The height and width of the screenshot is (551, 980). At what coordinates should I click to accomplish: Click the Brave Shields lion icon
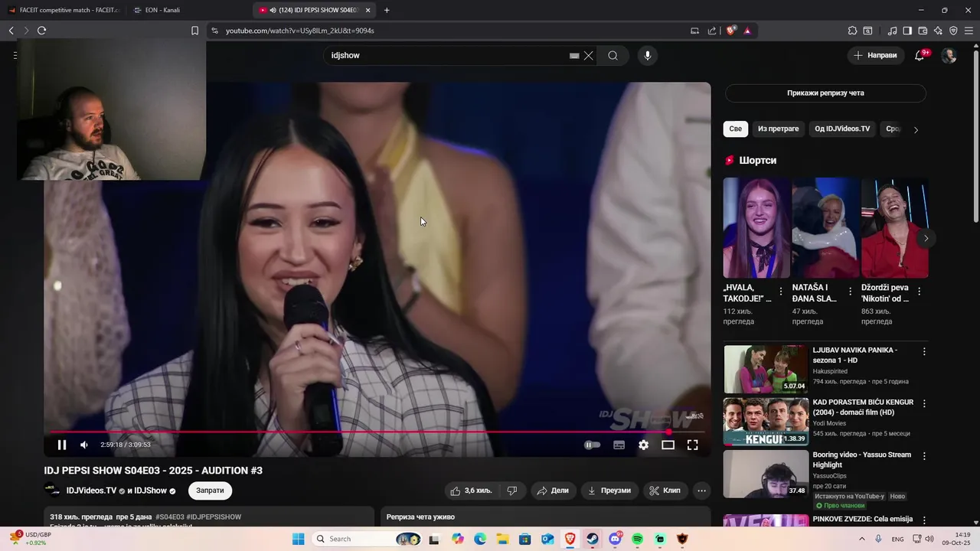tap(731, 31)
